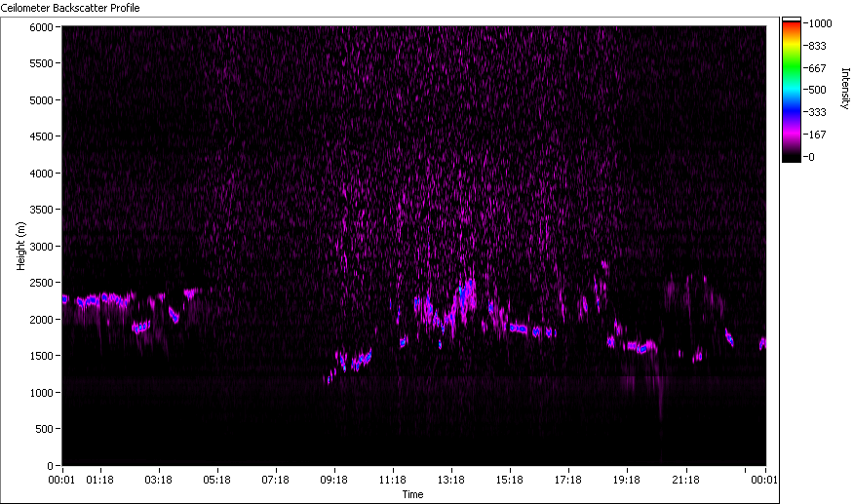Click the 11:18 time axis label
Image resolution: width=854 pixels, height=504 pixels.
point(393,480)
